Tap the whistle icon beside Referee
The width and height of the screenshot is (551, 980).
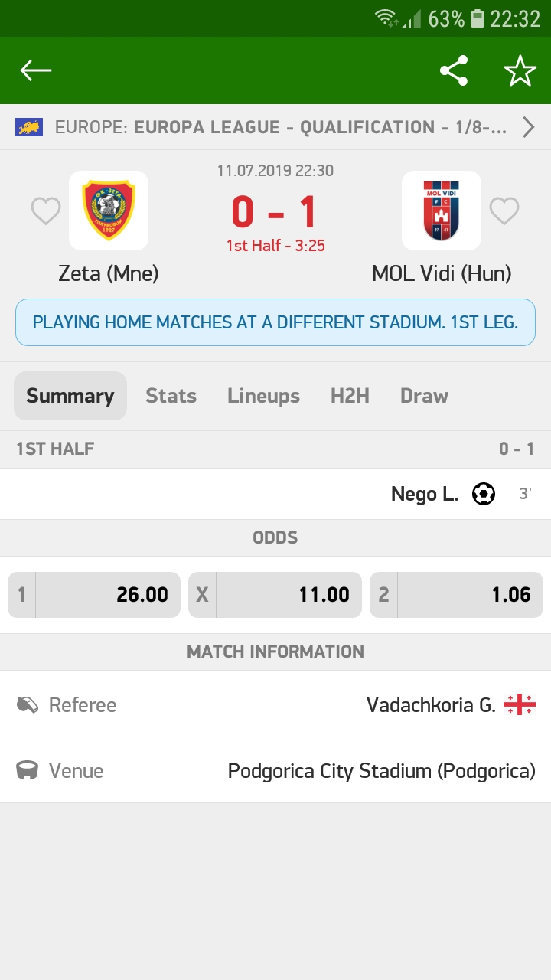coord(25,706)
